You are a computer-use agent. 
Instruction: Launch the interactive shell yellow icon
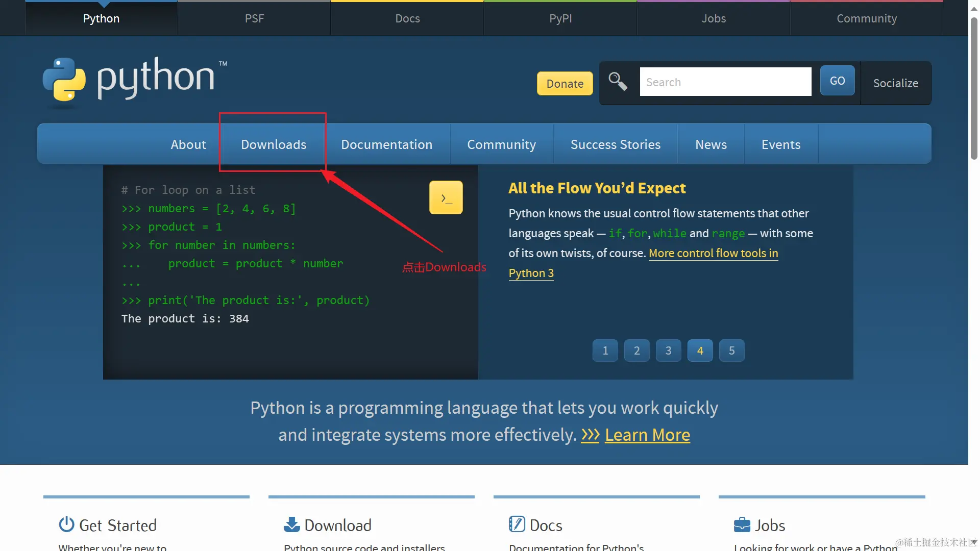tap(446, 198)
